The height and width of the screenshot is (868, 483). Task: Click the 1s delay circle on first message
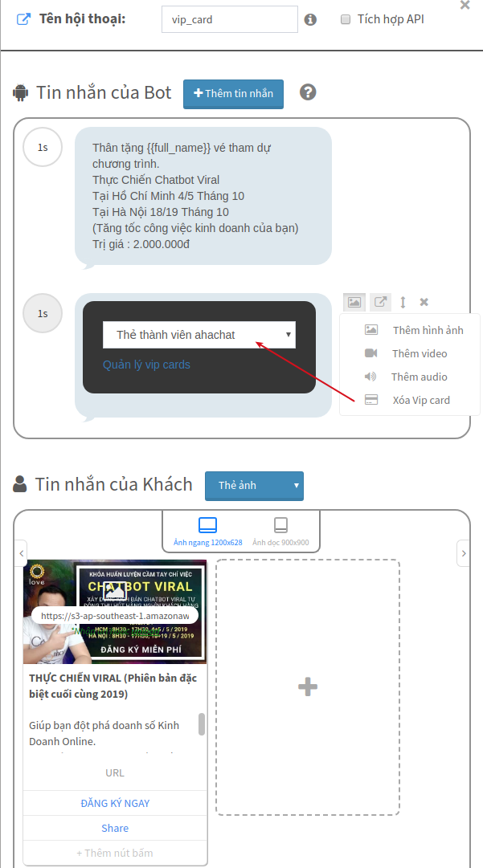[x=43, y=147]
